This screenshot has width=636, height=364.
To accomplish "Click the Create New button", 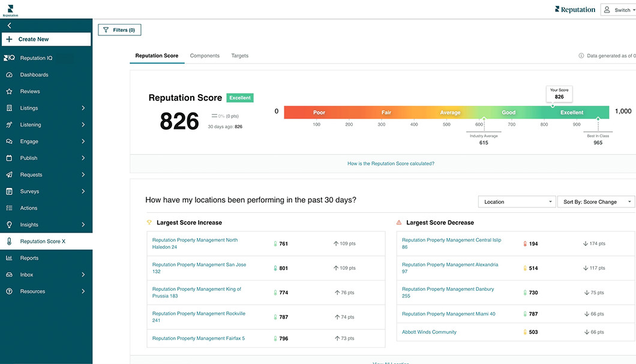I will [x=46, y=40].
